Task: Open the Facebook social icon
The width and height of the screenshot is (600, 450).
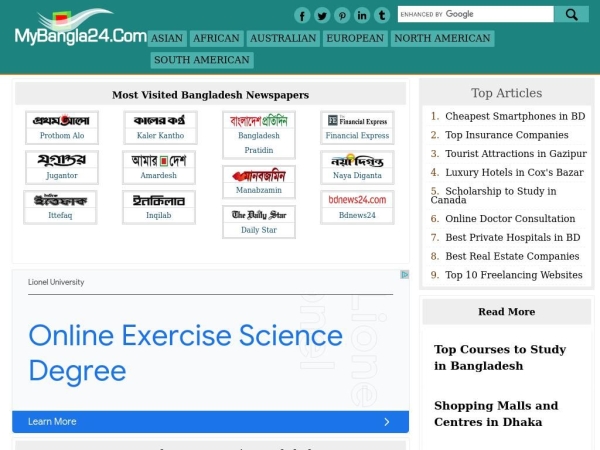Action: click(302, 16)
